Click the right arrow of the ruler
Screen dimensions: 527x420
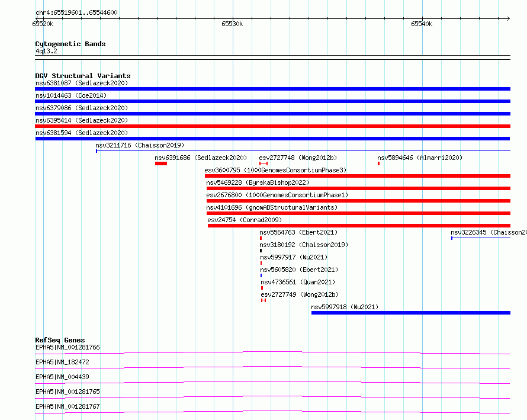(508, 18)
